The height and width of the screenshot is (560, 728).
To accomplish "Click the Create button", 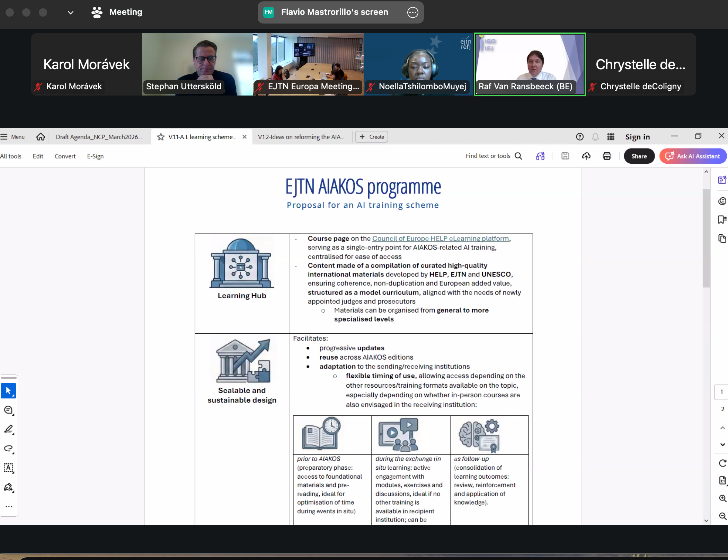I will [x=372, y=137].
